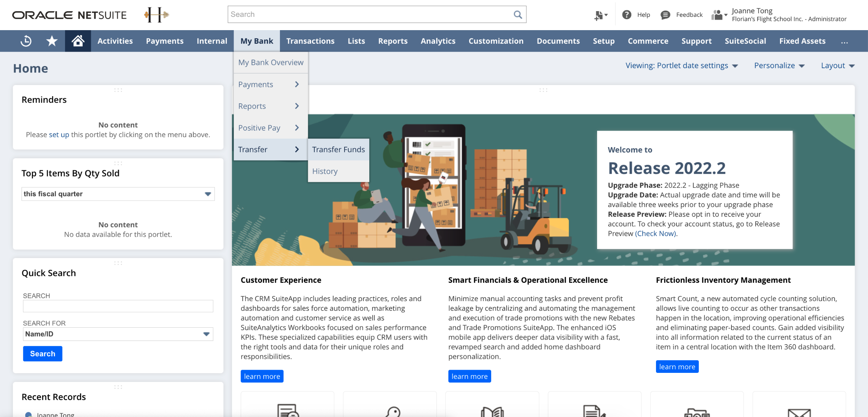This screenshot has height=417, width=868.
Task: Select Transfer Funds from the submenu
Action: click(338, 150)
